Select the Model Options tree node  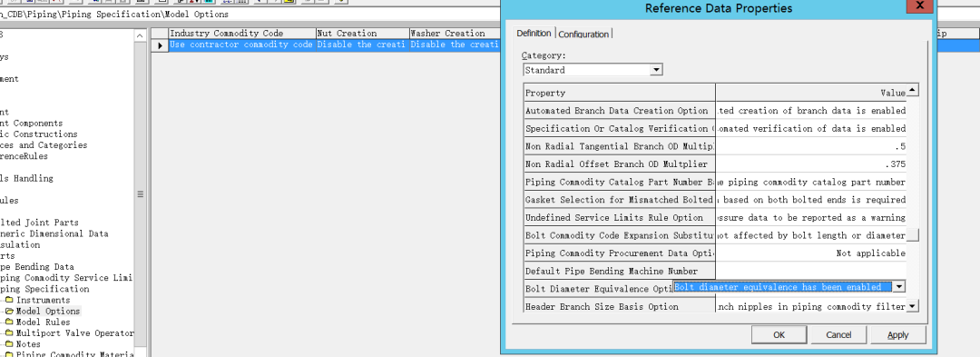[47, 311]
